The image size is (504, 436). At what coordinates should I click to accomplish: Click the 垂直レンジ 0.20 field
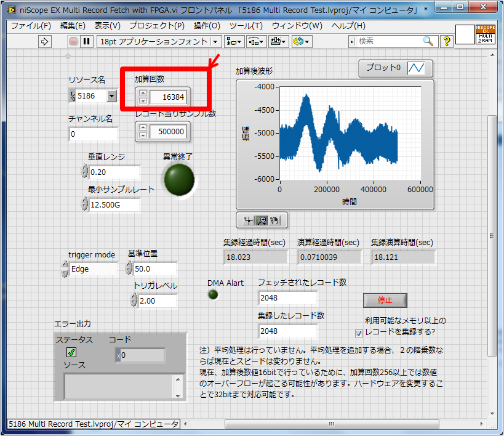(114, 172)
